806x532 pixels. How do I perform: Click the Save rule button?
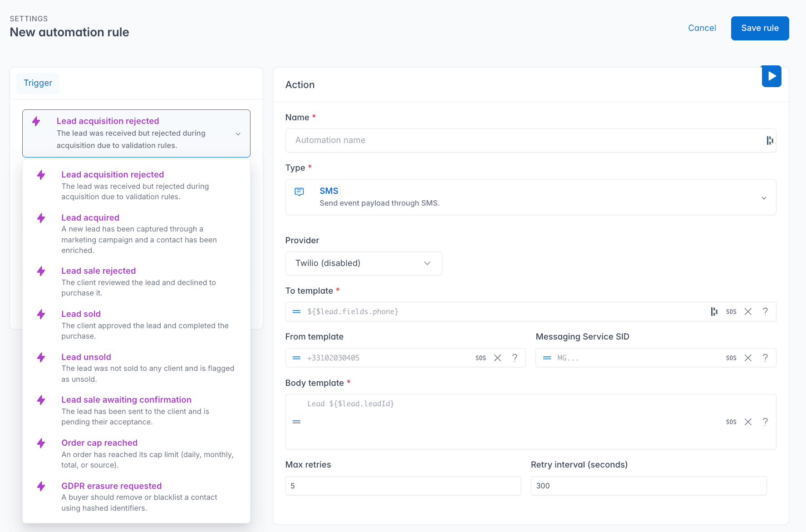tap(760, 28)
